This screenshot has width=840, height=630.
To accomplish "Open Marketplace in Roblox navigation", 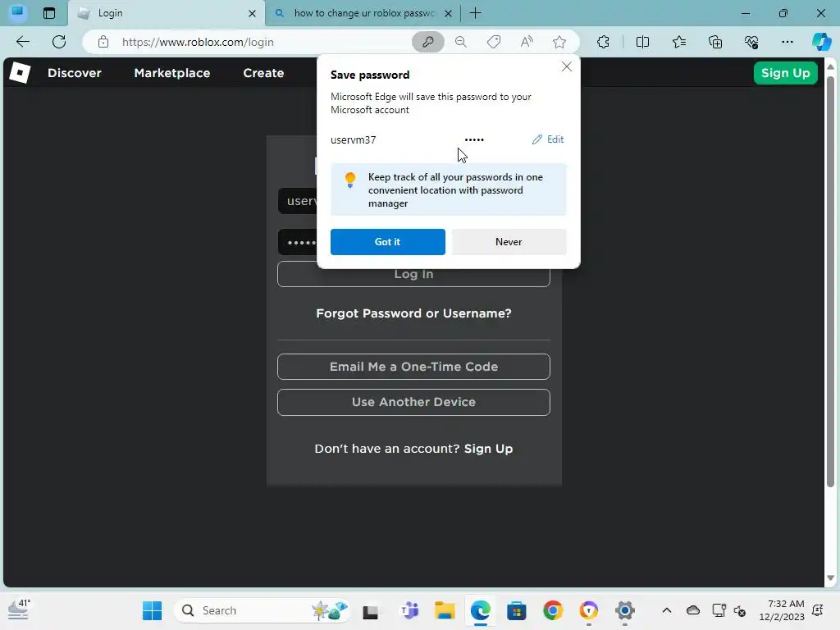I will [172, 73].
